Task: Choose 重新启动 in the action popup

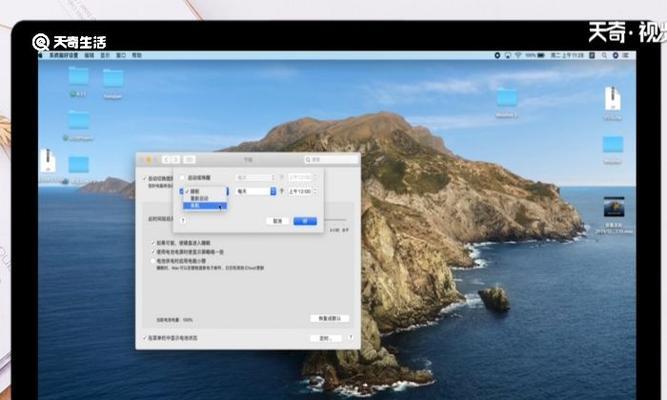Action: click(x=205, y=198)
